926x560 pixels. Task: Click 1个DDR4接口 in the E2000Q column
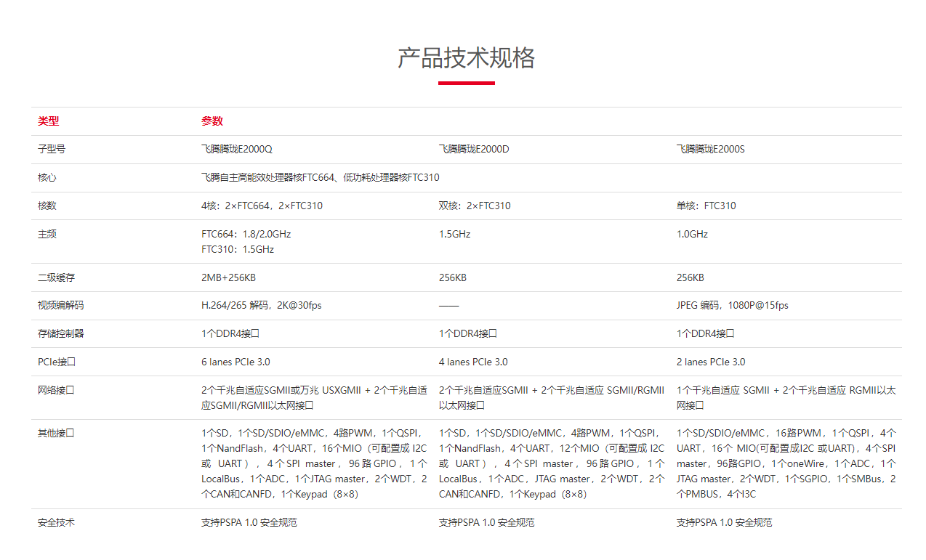click(230, 334)
